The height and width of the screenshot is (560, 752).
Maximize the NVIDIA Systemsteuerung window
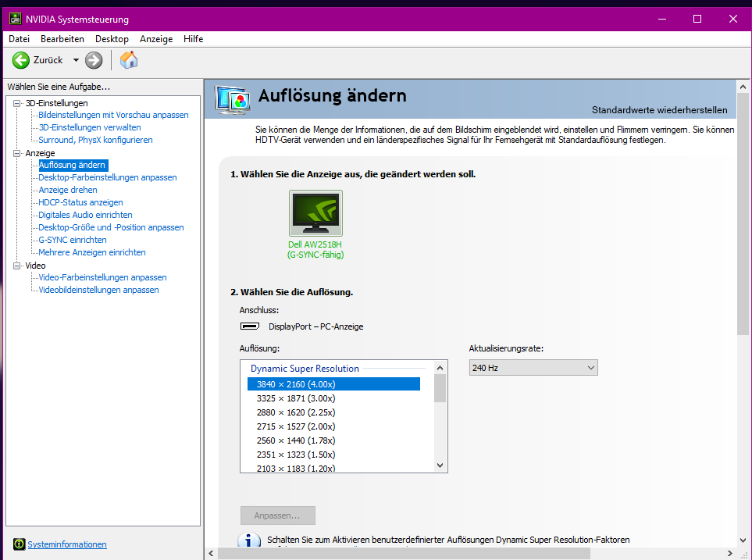click(697, 19)
